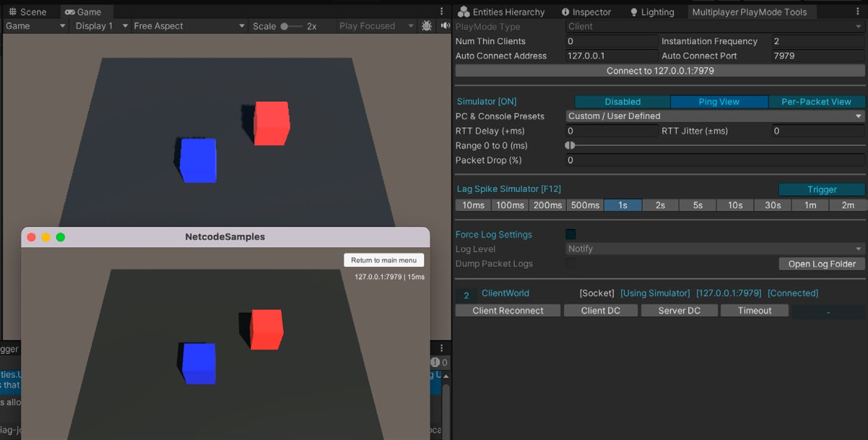This screenshot has width=868, height=440.
Task: Select the 10ms lag spike duration
Action: click(473, 205)
